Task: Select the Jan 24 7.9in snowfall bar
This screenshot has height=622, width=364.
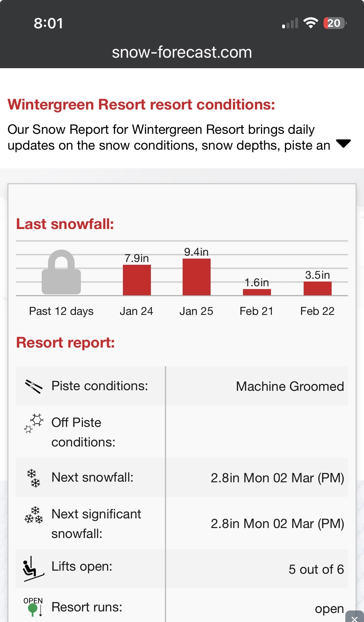Action: point(137,280)
